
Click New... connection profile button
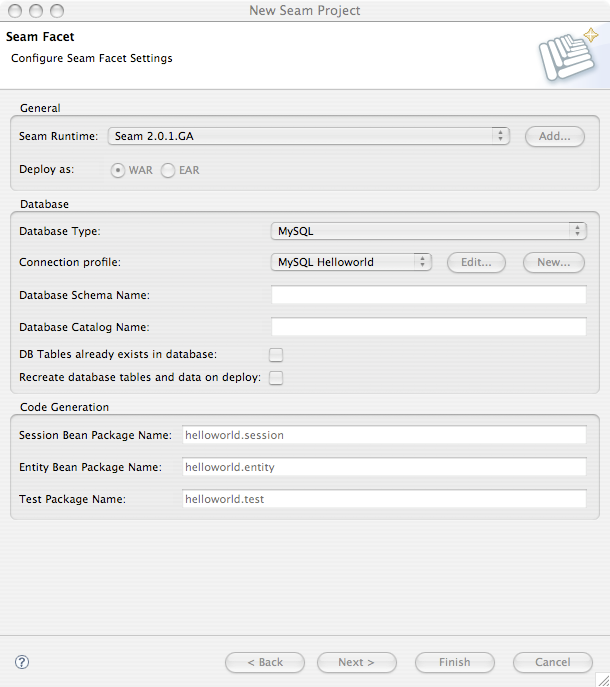(554, 262)
